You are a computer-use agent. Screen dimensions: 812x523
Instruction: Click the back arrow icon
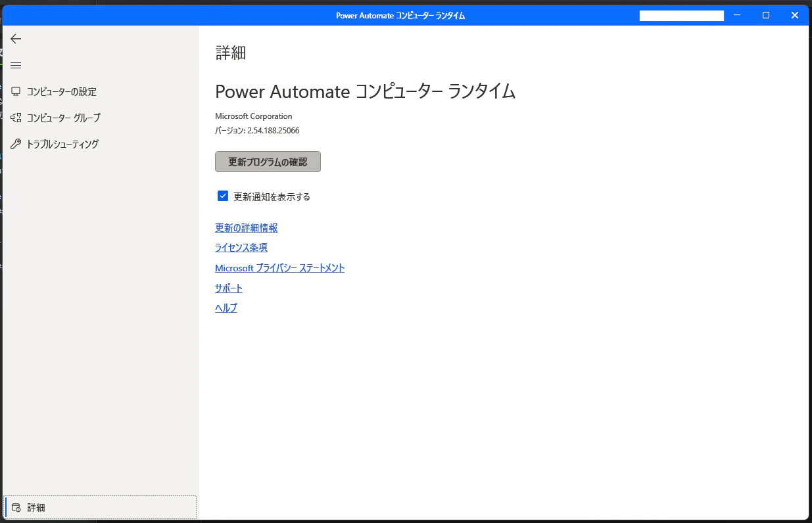16,39
